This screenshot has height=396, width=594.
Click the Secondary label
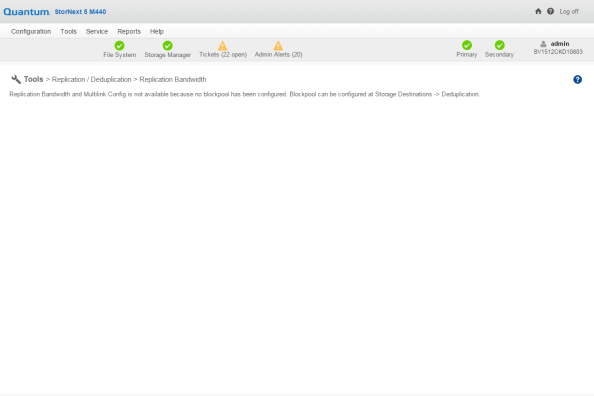click(x=499, y=55)
